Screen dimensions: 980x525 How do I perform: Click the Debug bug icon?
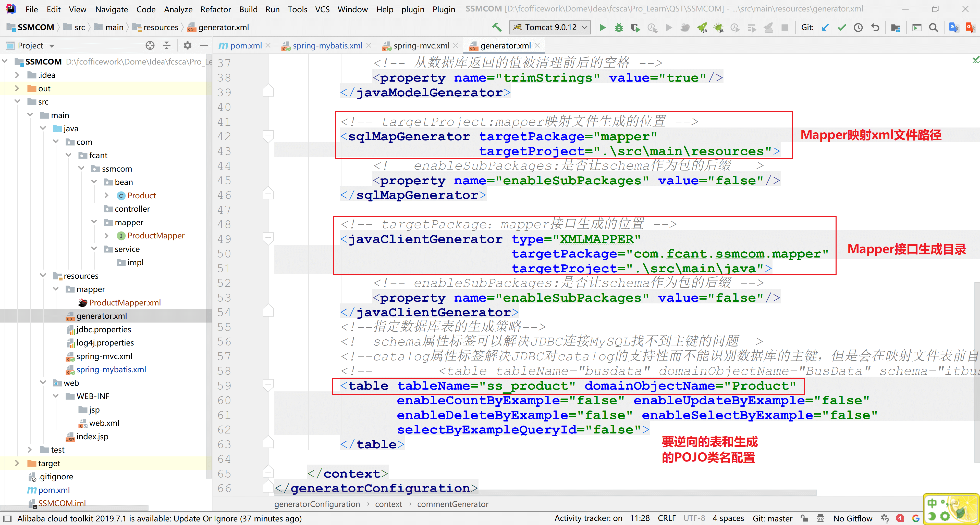[x=619, y=27]
